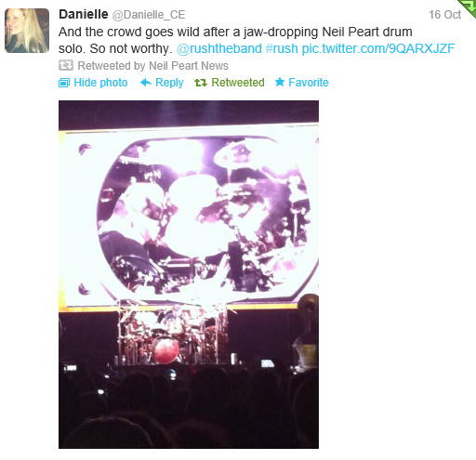The height and width of the screenshot is (460, 476).
Task: Open pic.twitter.com/9QARXJZF link
Action: (378, 48)
